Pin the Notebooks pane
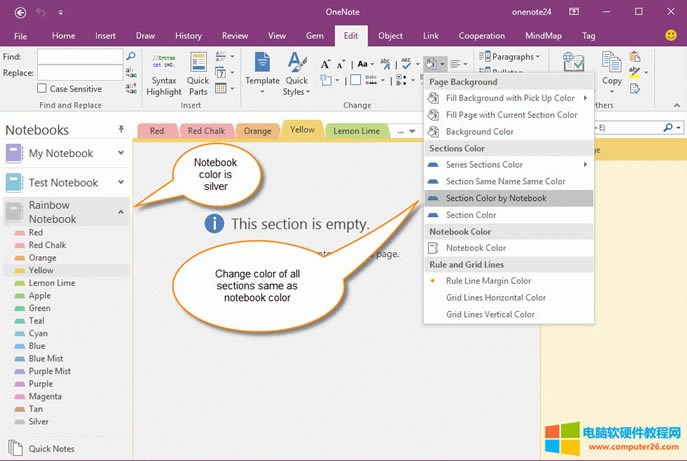Screen dimensions: 687x461 coord(122,130)
